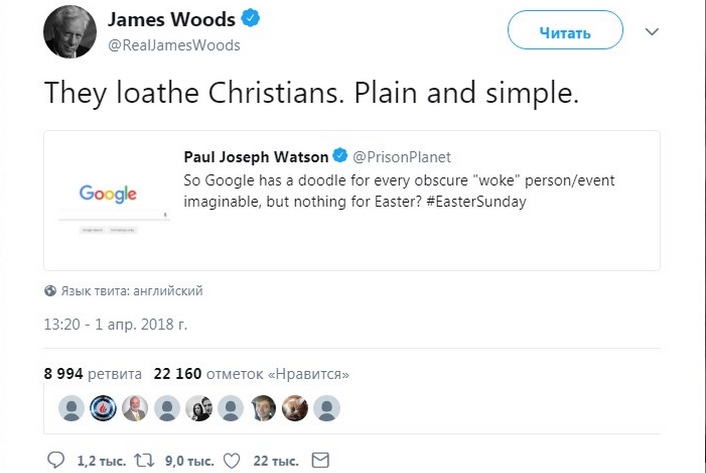Open the @PrisonPlanet handle link
Screen dimensions: 706x473
point(402,157)
